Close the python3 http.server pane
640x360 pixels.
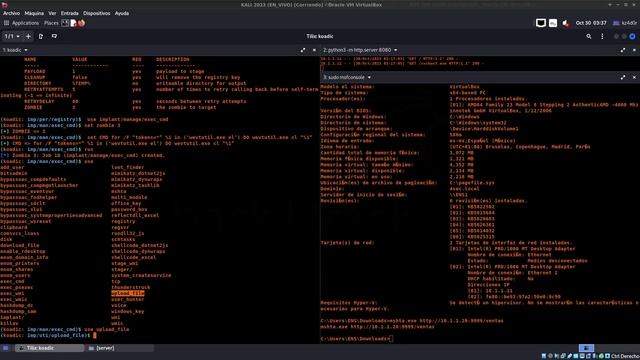[x=634, y=50]
